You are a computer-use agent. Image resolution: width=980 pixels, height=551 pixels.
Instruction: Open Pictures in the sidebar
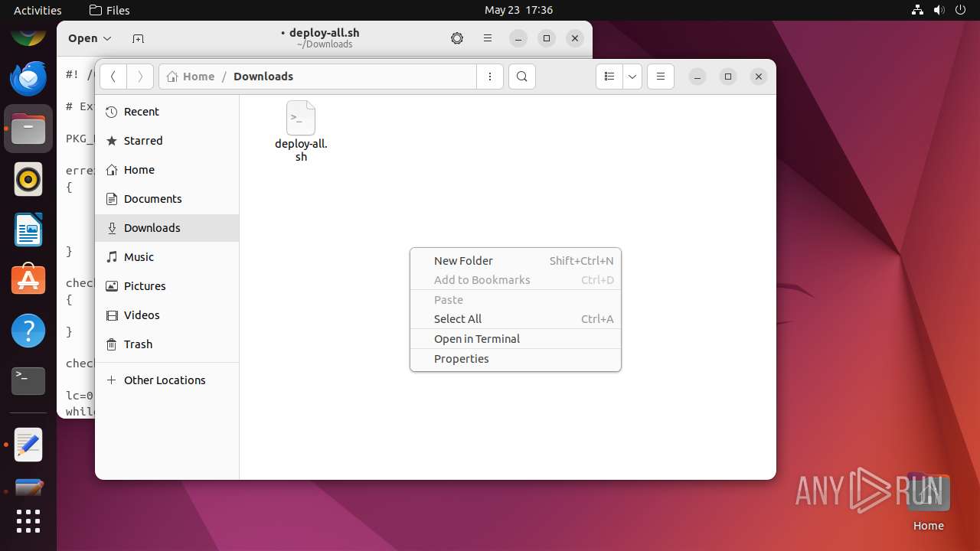coord(167,286)
